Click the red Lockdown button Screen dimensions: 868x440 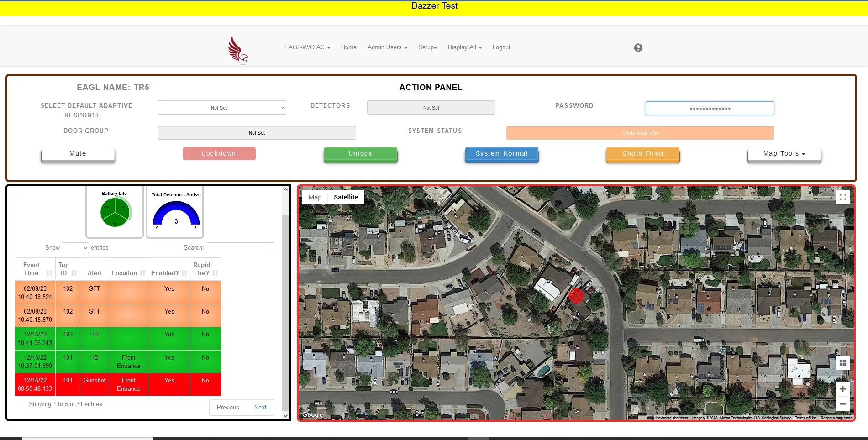(x=219, y=154)
